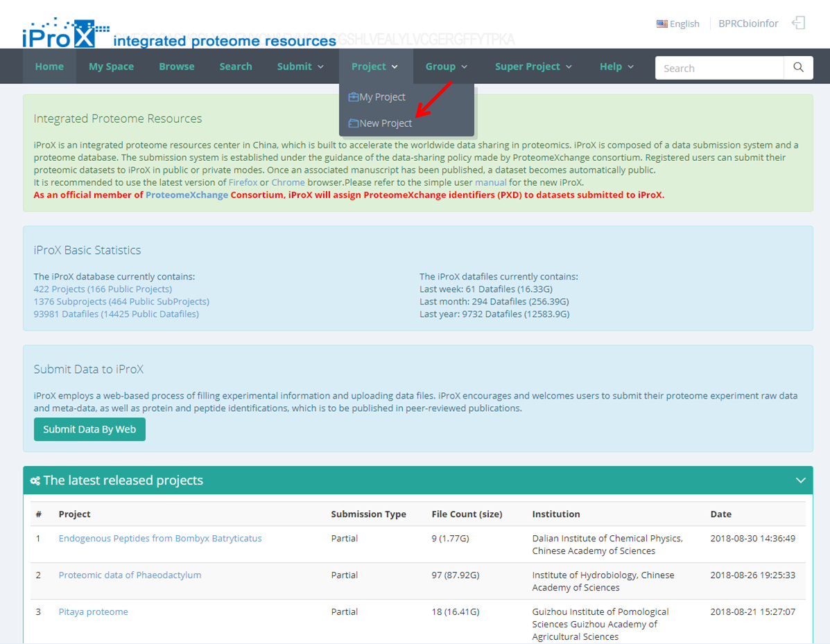The image size is (830, 644).
Task: Select date 2018-08-21 15:27:07
Action: pyautogui.click(x=753, y=611)
